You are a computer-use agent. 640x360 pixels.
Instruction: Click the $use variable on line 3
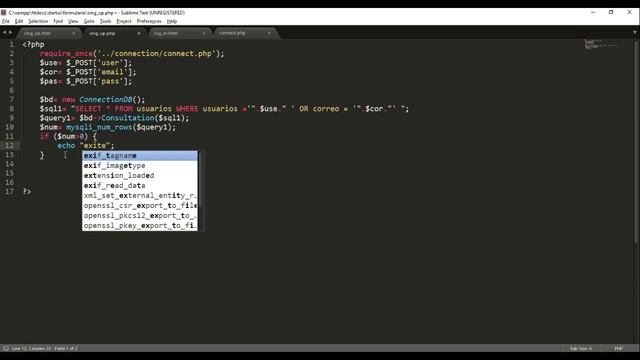(48, 63)
